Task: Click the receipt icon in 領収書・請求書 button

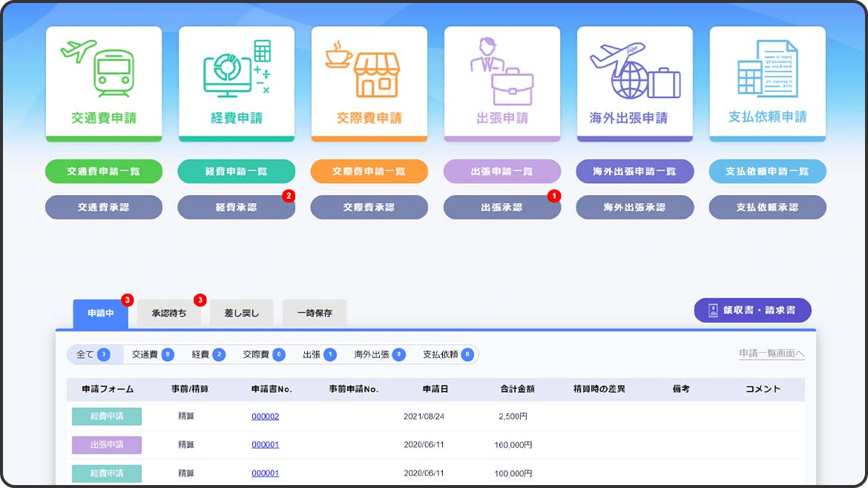Action: click(713, 311)
